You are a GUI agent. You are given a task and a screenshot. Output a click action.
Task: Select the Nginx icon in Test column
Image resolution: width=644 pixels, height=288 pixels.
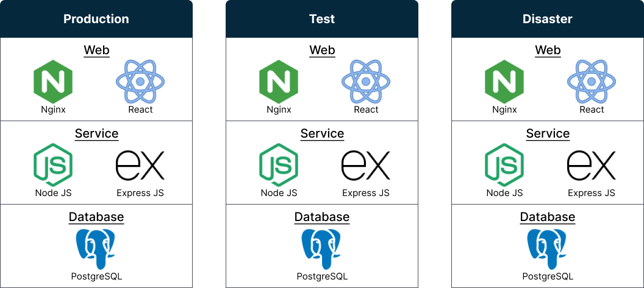pyautogui.click(x=279, y=82)
